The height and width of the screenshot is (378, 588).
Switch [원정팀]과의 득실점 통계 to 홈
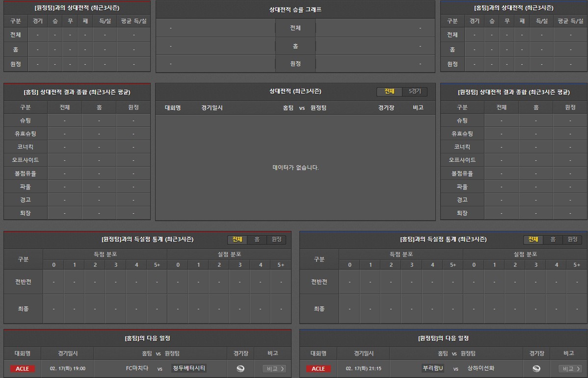[257, 240]
